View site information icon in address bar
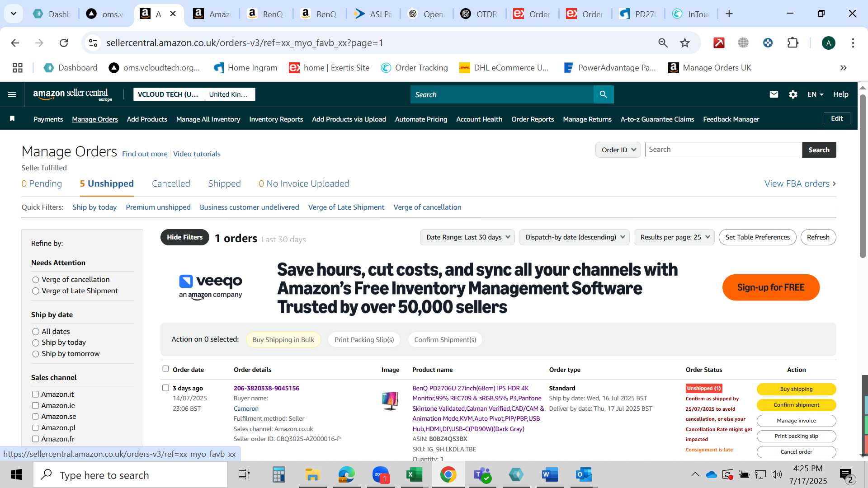868x488 pixels. coord(93,43)
